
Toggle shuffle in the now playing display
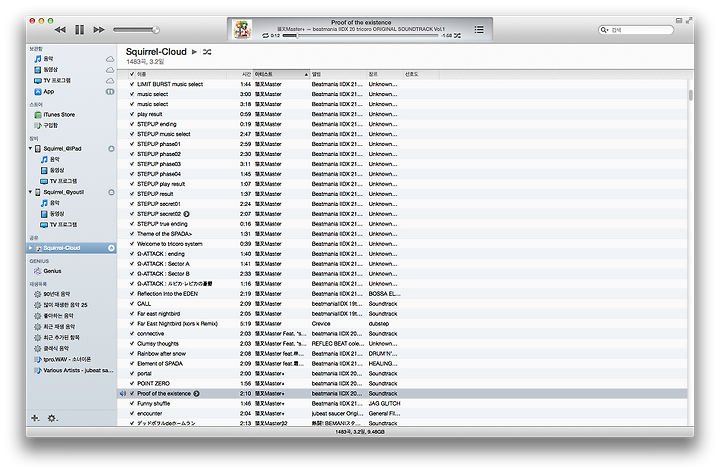click(x=457, y=35)
